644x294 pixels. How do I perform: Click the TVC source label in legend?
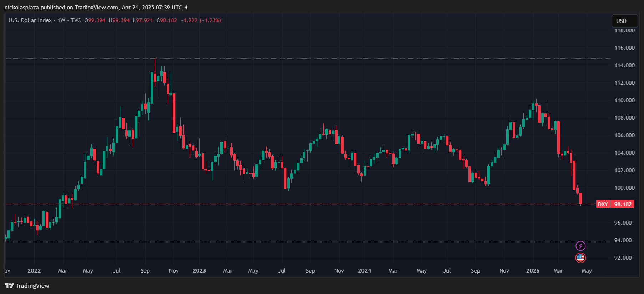[76, 20]
